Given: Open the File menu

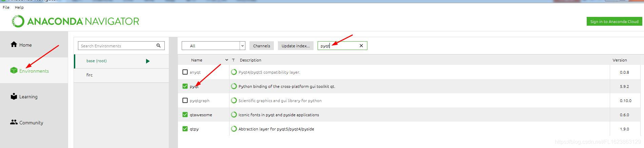Looking at the screenshot, I should [x=6, y=7].
